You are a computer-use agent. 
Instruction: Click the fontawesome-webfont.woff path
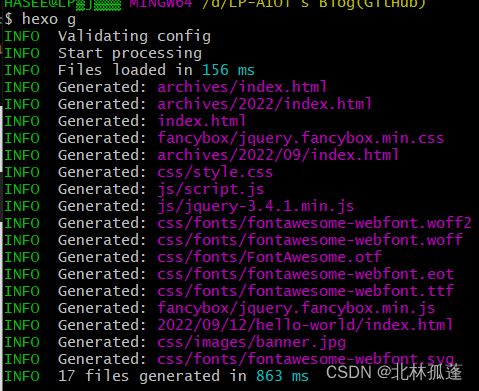tap(310, 240)
